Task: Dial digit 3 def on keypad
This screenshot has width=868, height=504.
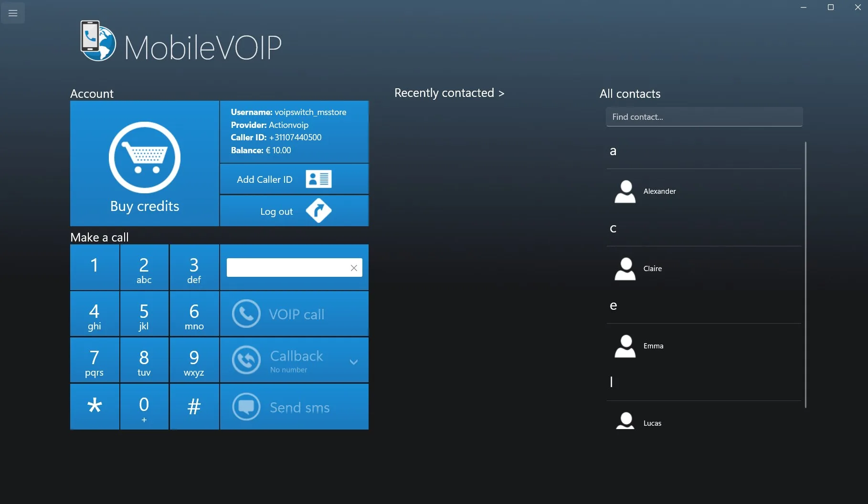Action: click(194, 267)
